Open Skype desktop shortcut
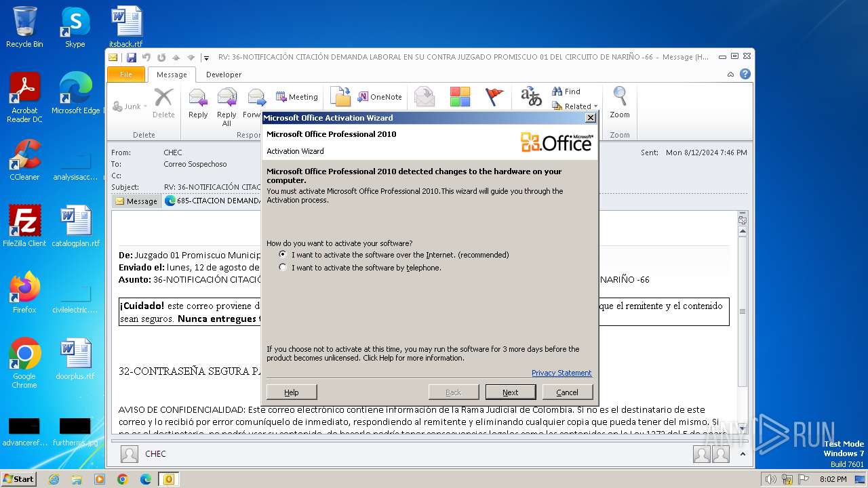The height and width of the screenshot is (488, 868). click(x=75, y=27)
